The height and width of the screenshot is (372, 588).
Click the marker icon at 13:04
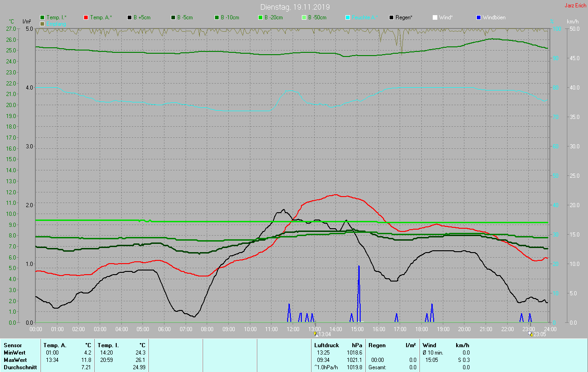tap(315, 334)
